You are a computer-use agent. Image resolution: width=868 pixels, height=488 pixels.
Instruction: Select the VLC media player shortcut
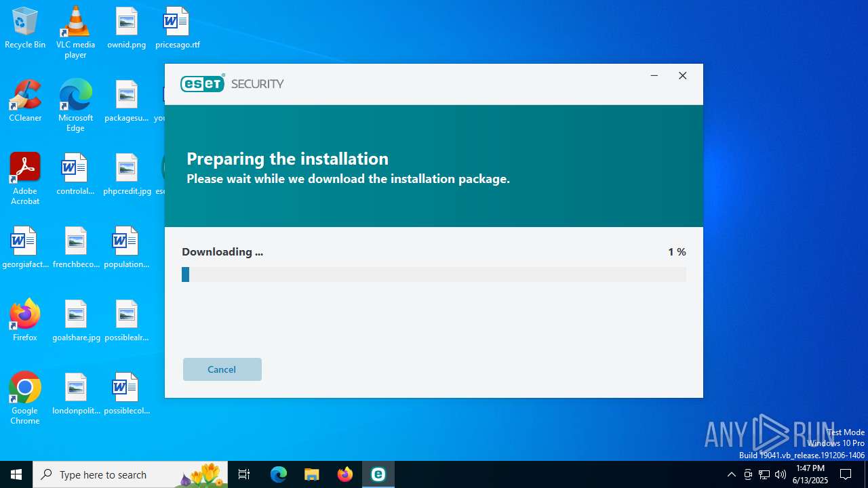75,33
